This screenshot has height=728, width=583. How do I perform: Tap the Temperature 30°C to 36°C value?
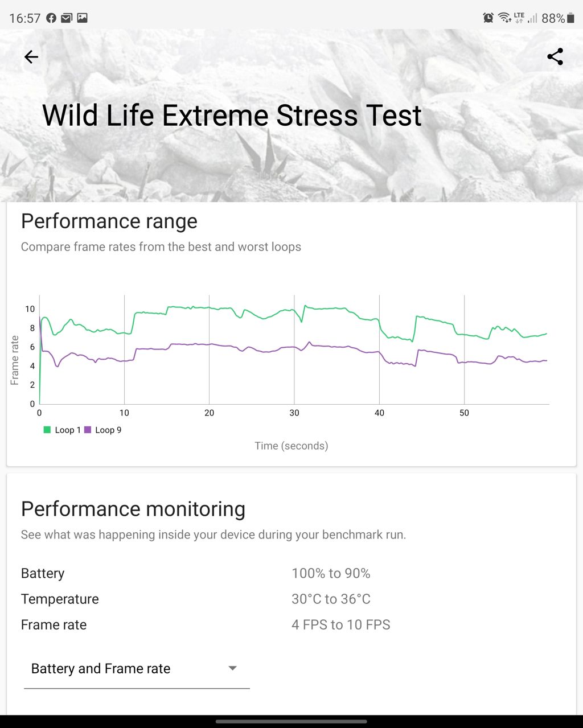331,599
